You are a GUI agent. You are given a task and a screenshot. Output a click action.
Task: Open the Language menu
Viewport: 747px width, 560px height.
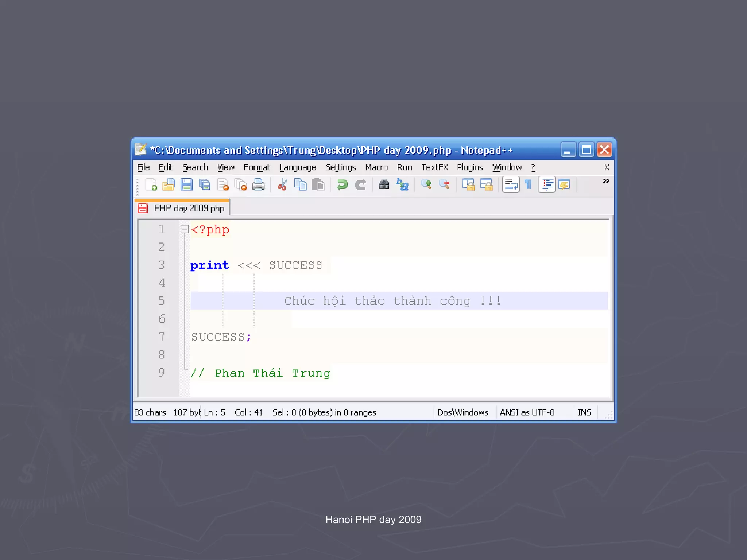pyautogui.click(x=298, y=167)
